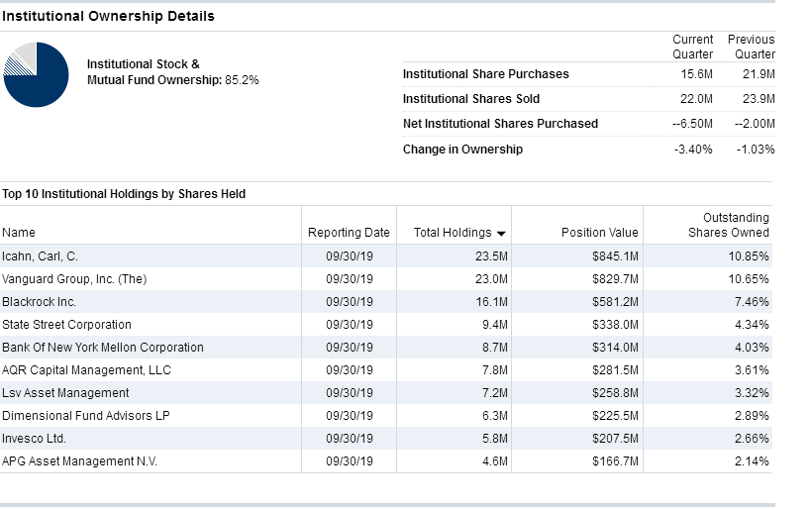Screen dimensions: 812x509
Task: Click the $225.5M position value
Action: (615, 416)
